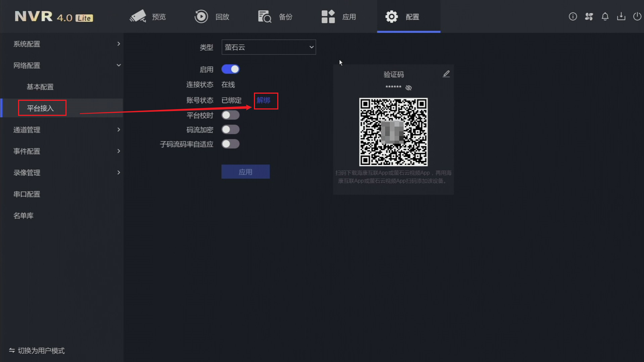Edit the verification code with pencil icon

point(446,74)
